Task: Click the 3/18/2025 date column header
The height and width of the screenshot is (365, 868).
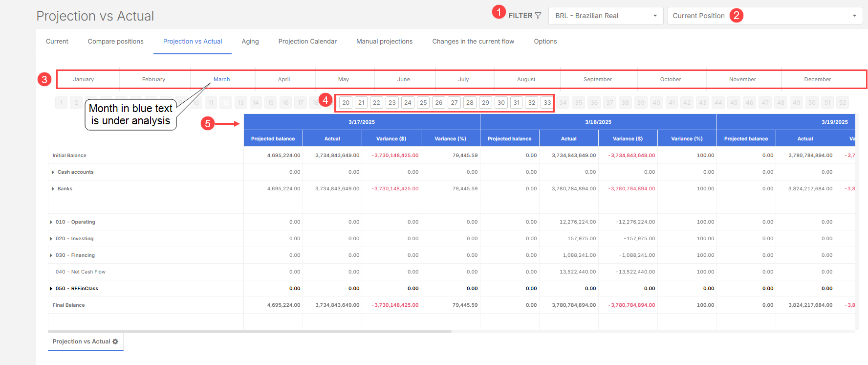Action: pos(598,122)
